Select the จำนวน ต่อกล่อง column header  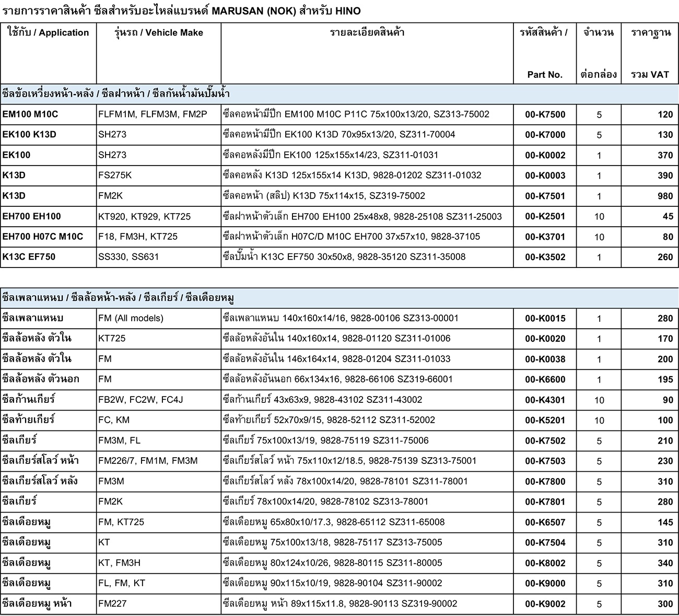pyautogui.click(x=599, y=53)
